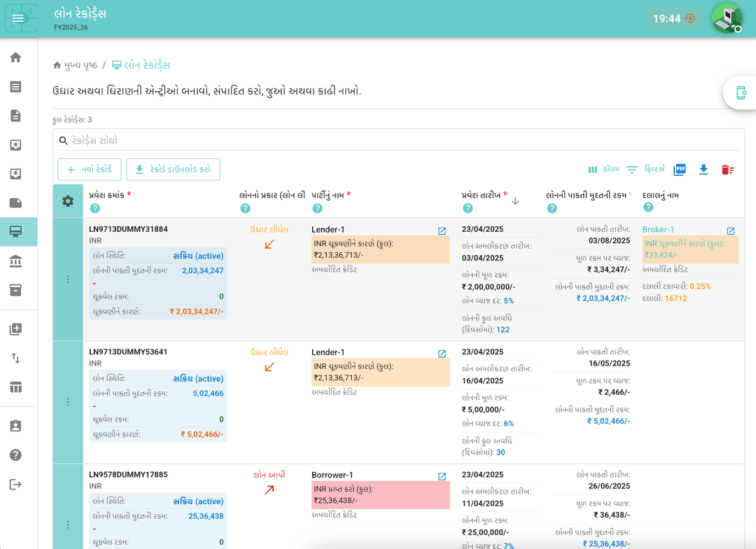Viewport: 756px width, 549px height.
Task: Click the user avatar in header
Action: [x=726, y=18]
